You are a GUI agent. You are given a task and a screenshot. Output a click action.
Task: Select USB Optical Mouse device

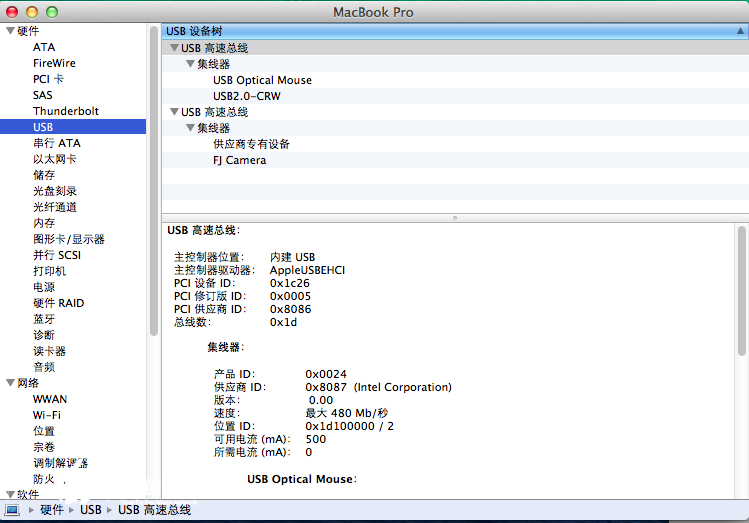pyautogui.click(x=262, y=80)
